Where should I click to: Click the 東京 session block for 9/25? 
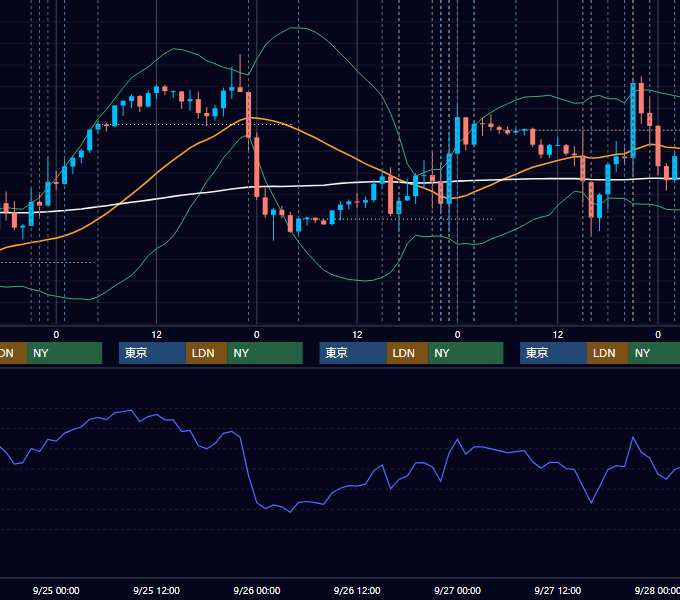click(152, 353)
